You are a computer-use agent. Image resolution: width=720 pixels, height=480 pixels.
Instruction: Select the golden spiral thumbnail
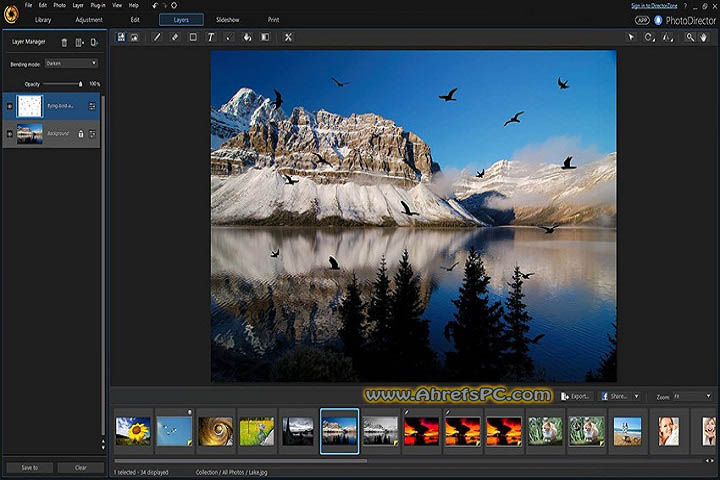[x=215, y=431]
